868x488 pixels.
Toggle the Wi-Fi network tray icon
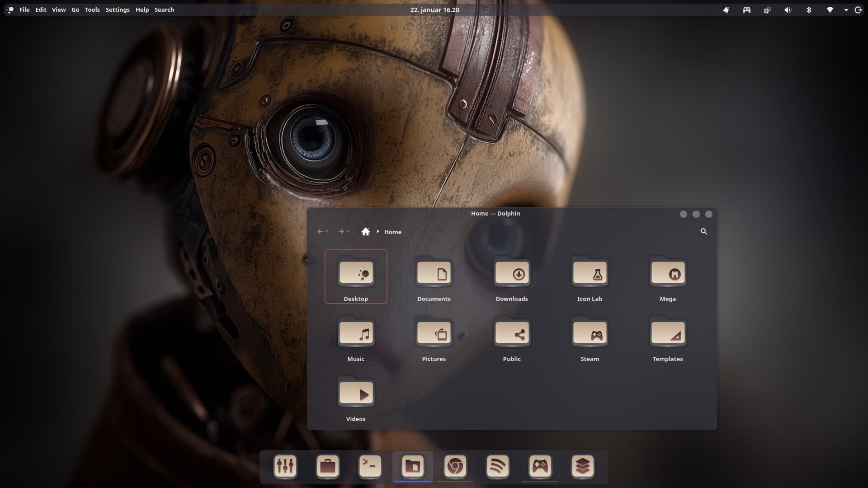(x=830, y=10)
